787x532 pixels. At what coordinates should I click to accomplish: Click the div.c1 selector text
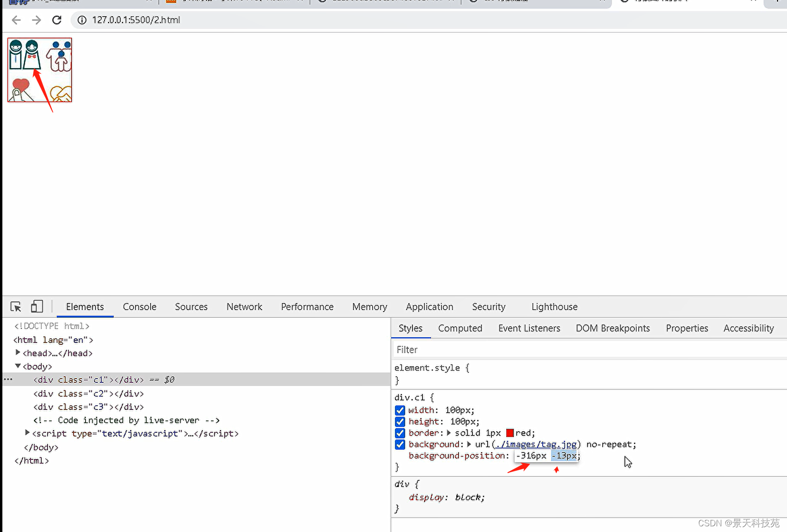click(x=410, y=398)
